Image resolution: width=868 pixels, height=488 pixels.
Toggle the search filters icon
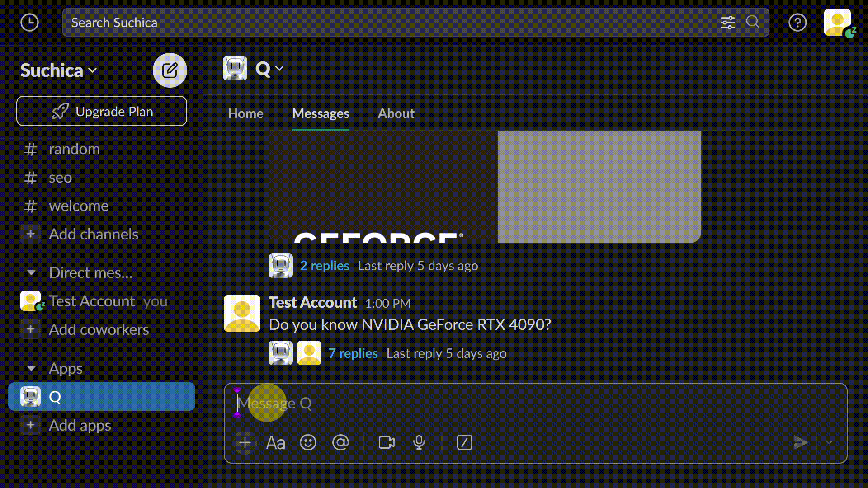click(727, 22)
